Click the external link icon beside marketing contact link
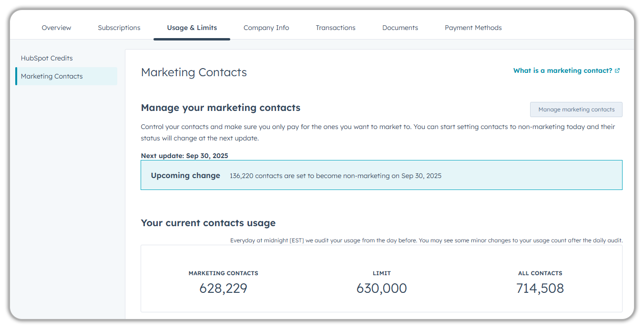 pyautogui.click(x=617, y=70)
